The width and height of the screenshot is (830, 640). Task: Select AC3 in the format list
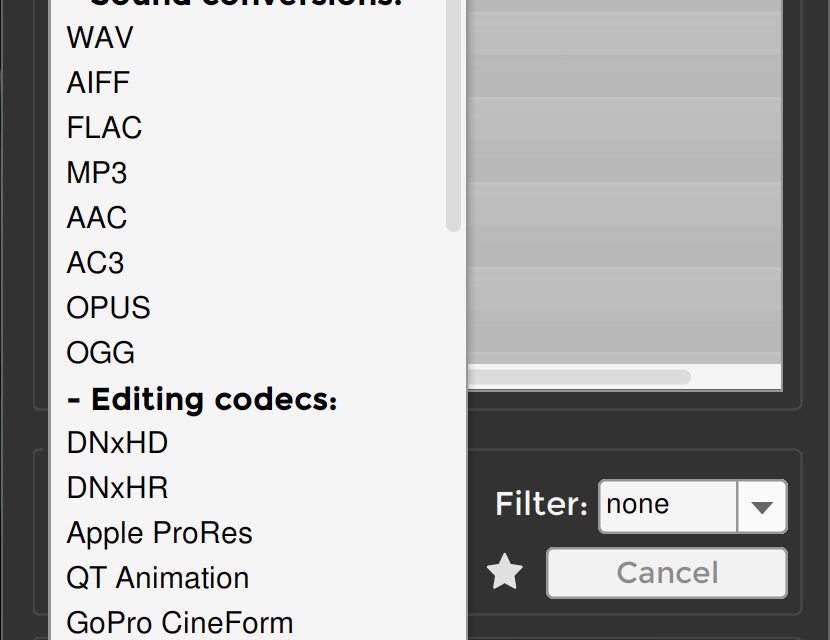95,263
